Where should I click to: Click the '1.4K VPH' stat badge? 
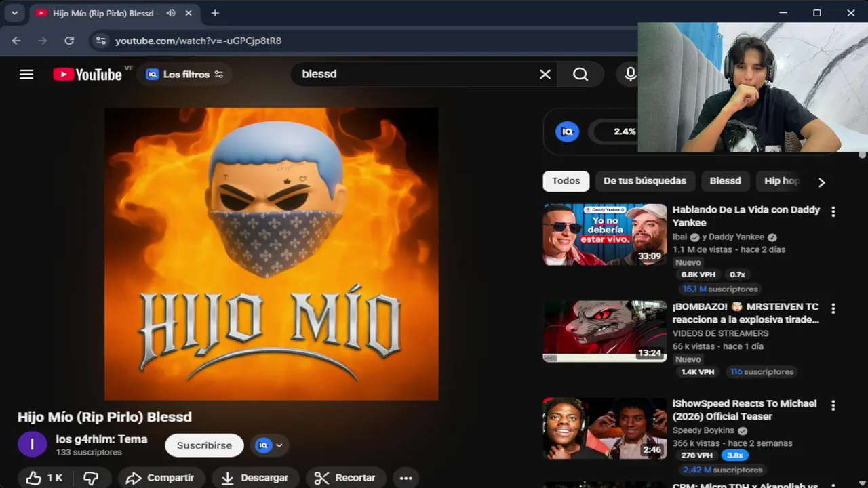click(x=698, y=372)
